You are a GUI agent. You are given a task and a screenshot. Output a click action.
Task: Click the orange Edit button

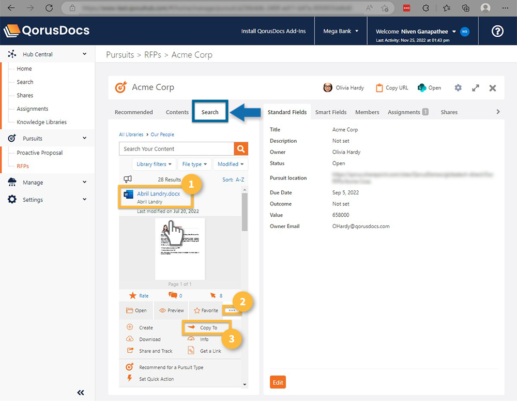tap(278, 382)
